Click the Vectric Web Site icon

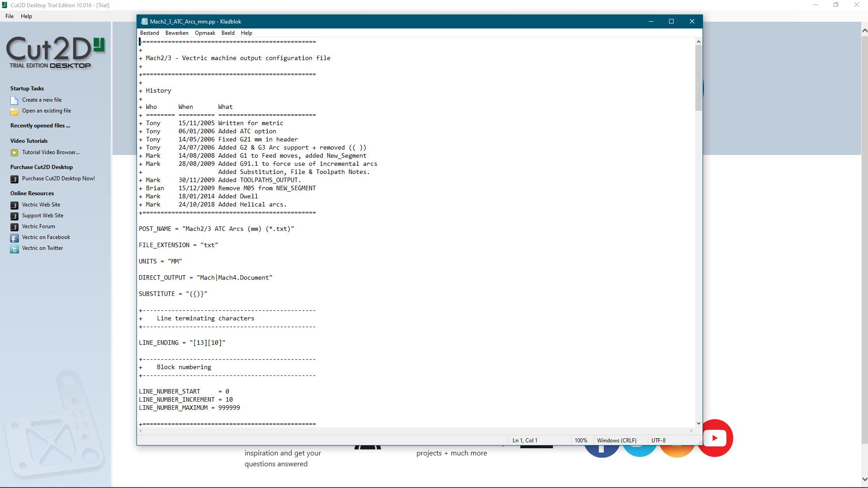(x=14, y=205)
